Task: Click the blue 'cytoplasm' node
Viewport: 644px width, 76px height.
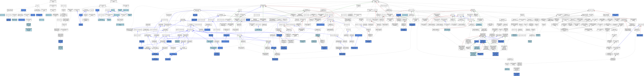Action: (x=81, y=15)
